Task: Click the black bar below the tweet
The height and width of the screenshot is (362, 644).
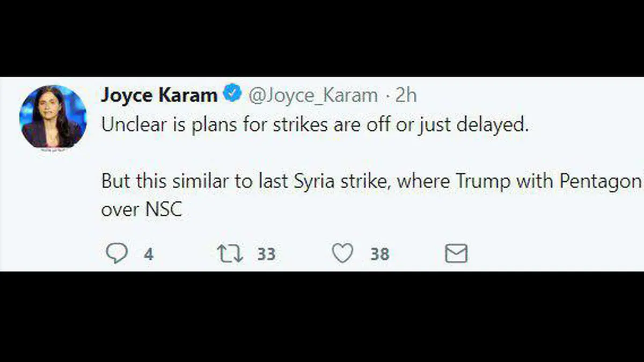Action: click(x=322, y=317)
